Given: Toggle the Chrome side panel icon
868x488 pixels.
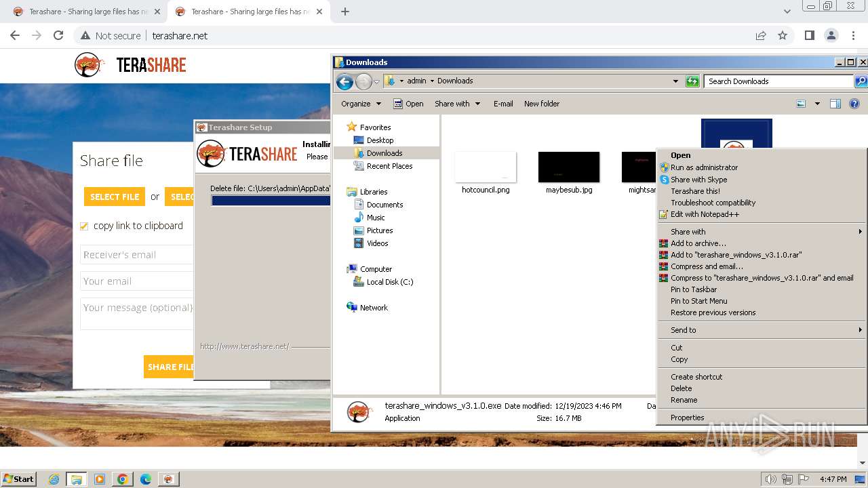Looking at the screenshot, I should pos(809,35).
